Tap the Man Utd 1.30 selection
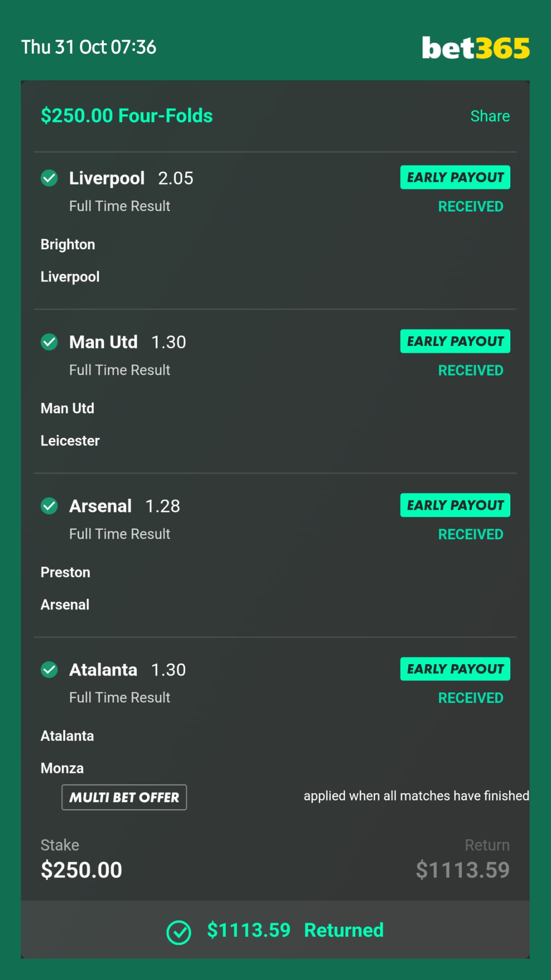551x980 pixels. click(x=127, y=342)
